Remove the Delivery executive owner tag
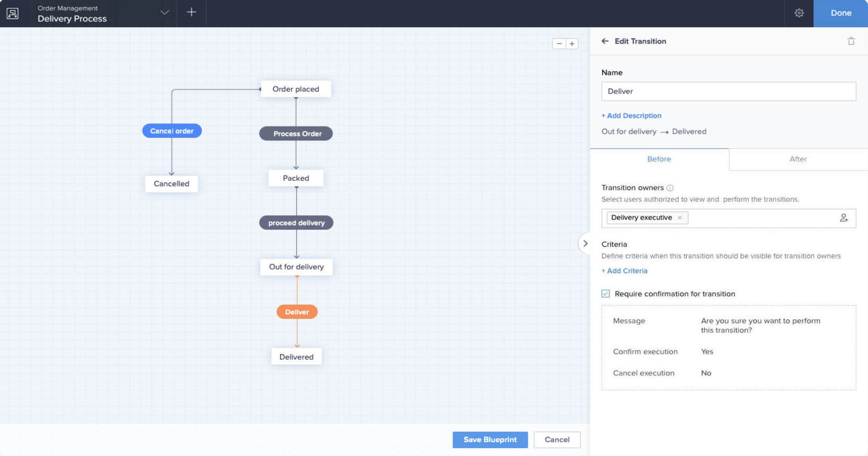868x456 pixels. [680, 217]
